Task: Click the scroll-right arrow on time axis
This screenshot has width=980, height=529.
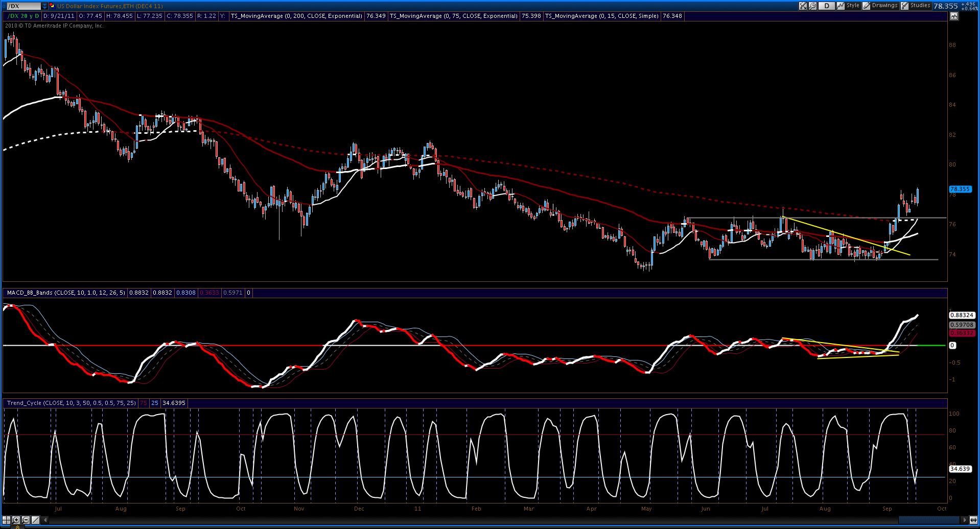Action: click(965, 520)
